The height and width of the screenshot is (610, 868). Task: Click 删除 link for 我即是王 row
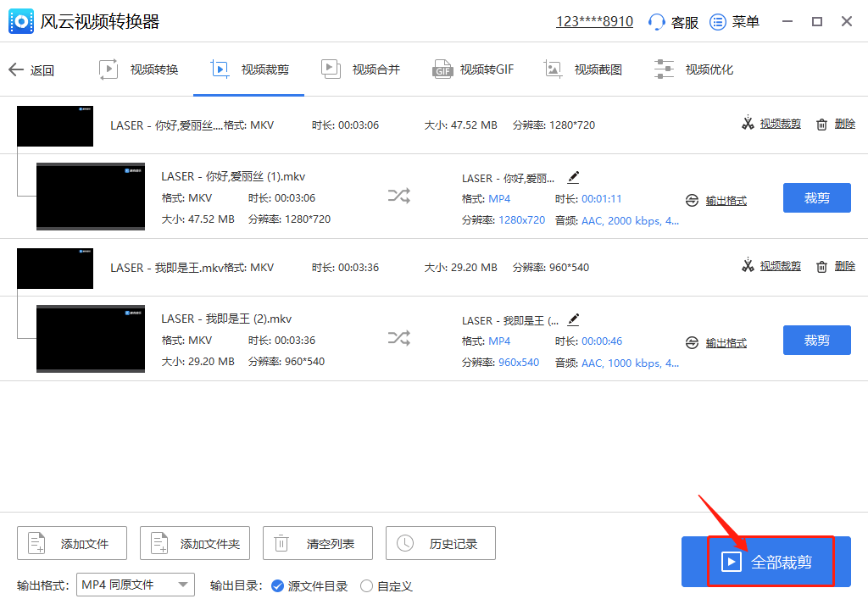[845, 266]
